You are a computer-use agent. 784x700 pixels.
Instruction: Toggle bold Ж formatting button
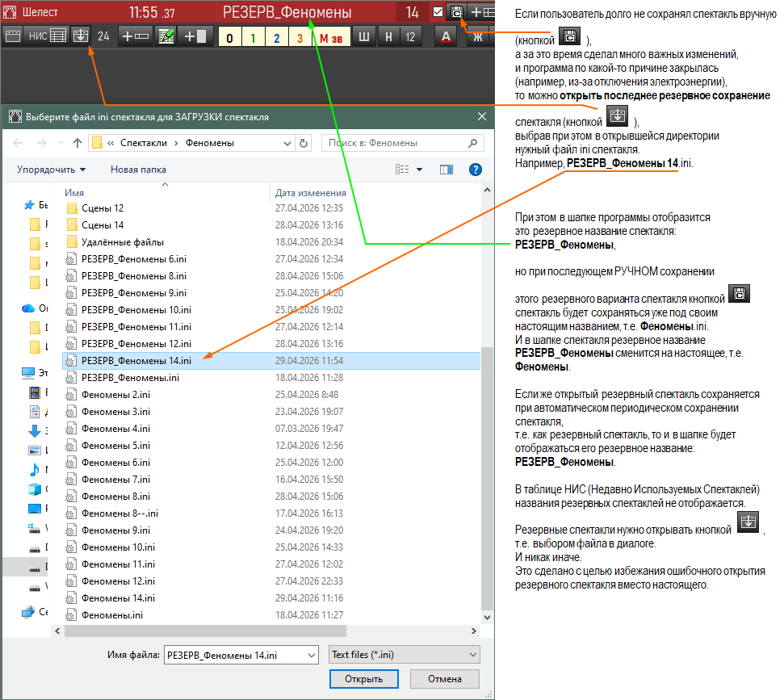[x=477, y=37]
